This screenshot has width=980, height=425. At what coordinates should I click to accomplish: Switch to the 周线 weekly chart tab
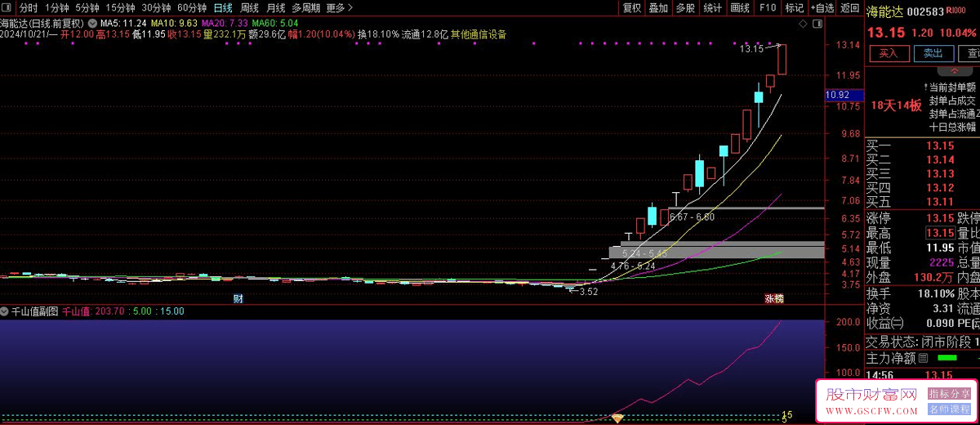coord(249,8)
